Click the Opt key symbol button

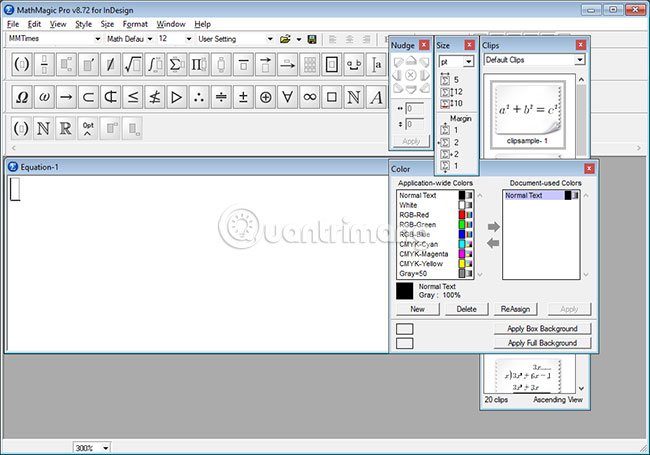coord(88,128)
